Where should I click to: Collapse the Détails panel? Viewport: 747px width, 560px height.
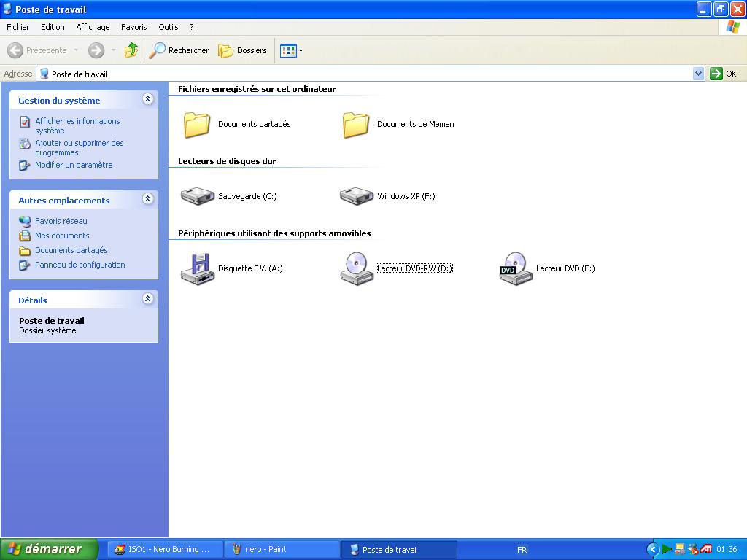148,300
